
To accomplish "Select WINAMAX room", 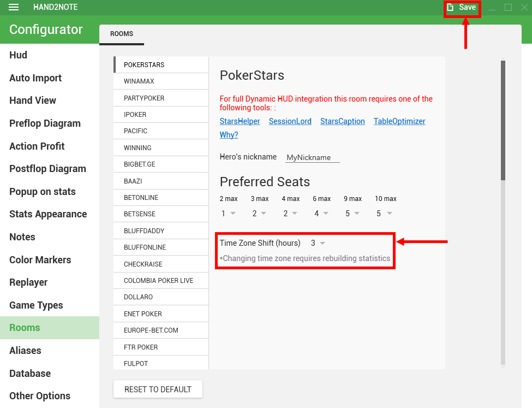I will [161, 81].
